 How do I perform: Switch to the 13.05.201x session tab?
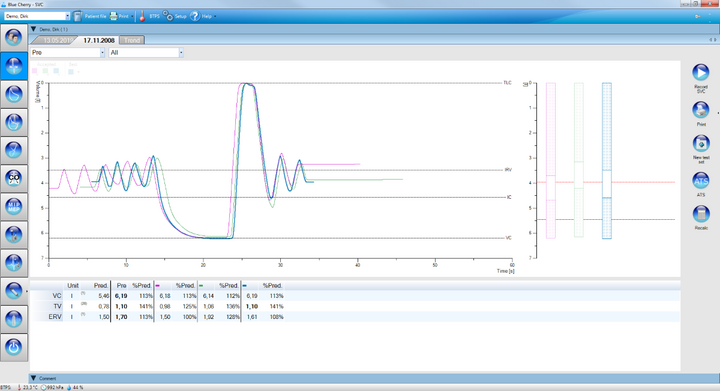[x=56, y=40]
